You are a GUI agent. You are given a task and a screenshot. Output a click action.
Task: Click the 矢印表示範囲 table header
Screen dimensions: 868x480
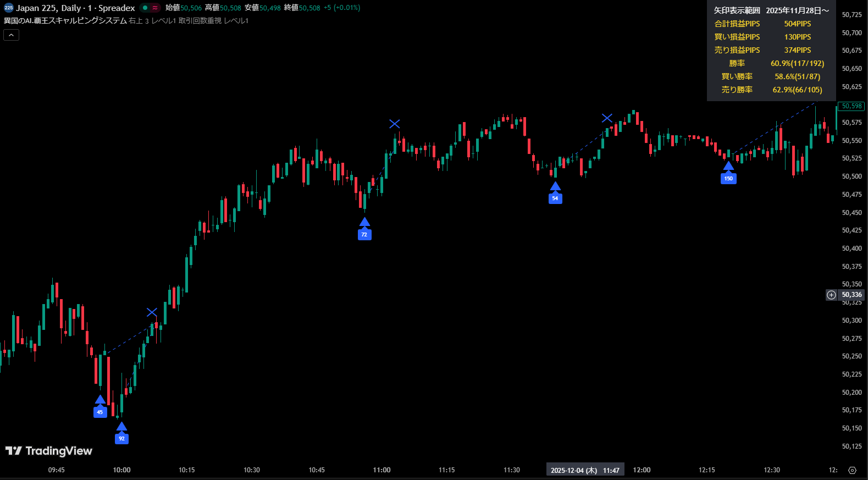point(737,10)
